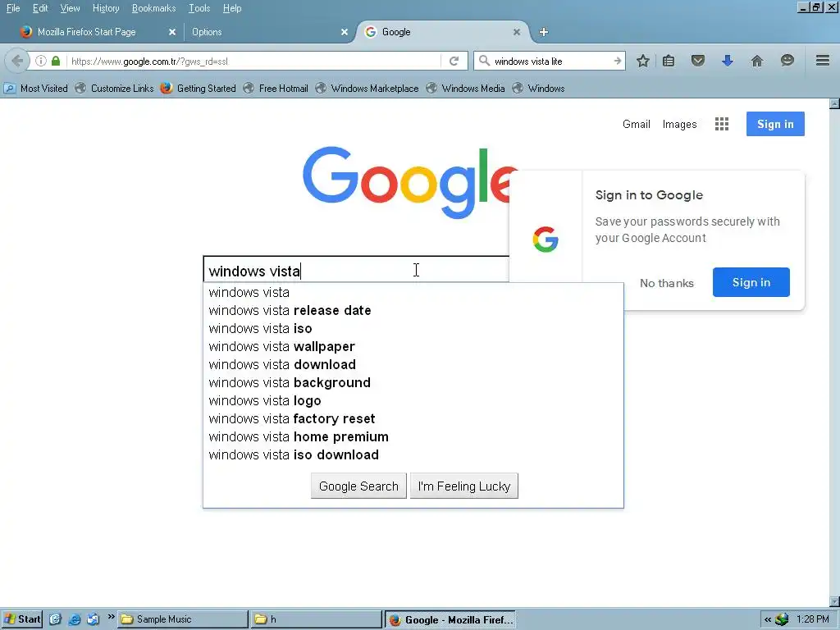Select suggestion windows vista release date
Image resolution: width=840 pixels, height=630 pixels.
coord(413,311)
